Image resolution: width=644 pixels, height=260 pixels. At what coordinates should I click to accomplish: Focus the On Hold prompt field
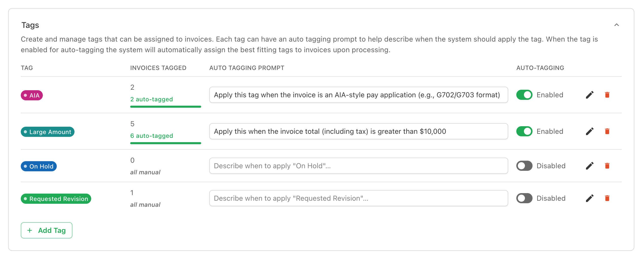(x=358, y=166)
